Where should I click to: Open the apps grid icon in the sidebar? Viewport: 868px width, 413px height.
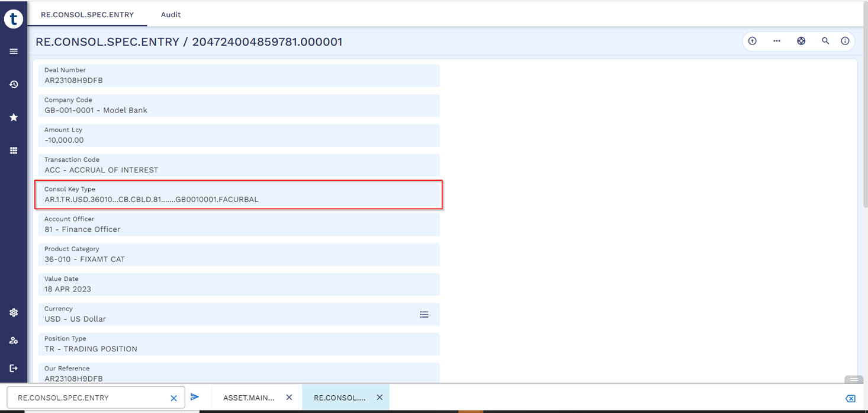[14, 151]
